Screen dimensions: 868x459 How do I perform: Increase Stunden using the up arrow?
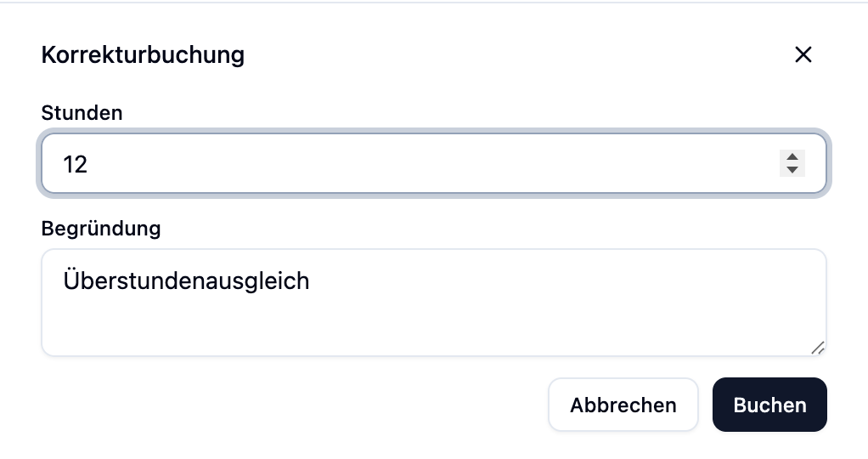tap(792, 156)
